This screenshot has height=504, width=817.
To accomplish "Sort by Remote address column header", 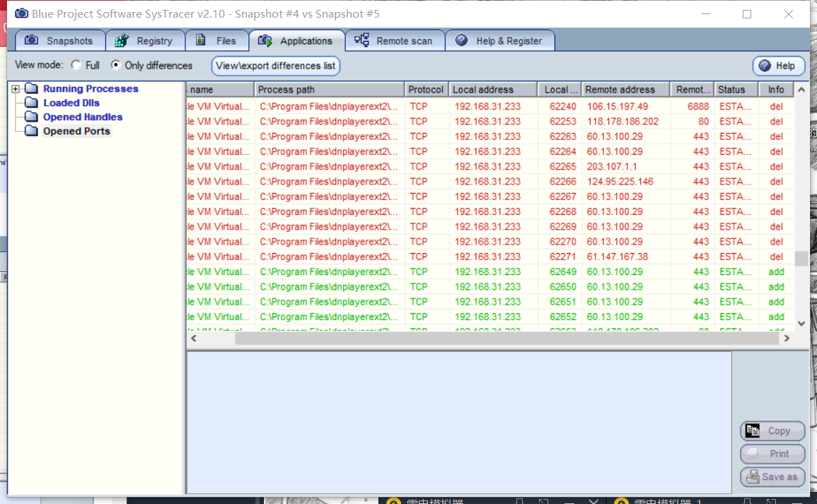I will [625, 90].
